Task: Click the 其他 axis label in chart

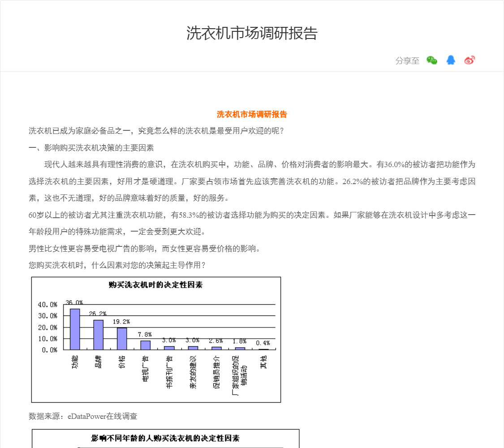Action: click(x=263, y=362)
